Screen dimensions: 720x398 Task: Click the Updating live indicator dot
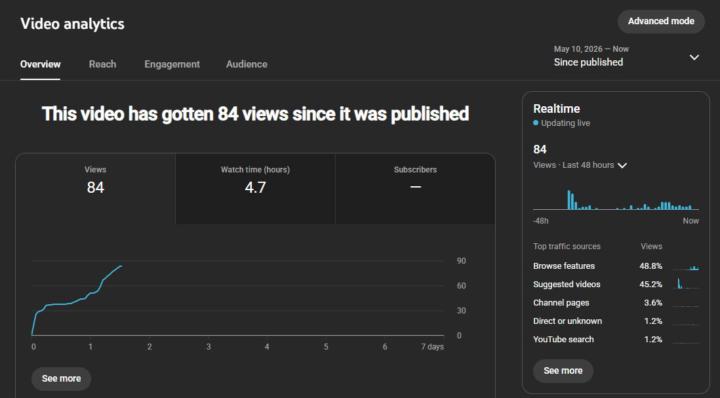[x=535, y=123]
